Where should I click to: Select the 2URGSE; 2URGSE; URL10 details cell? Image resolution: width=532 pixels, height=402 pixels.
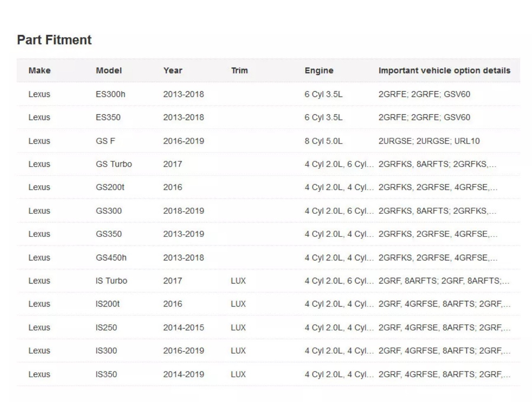tap(429, 141)
